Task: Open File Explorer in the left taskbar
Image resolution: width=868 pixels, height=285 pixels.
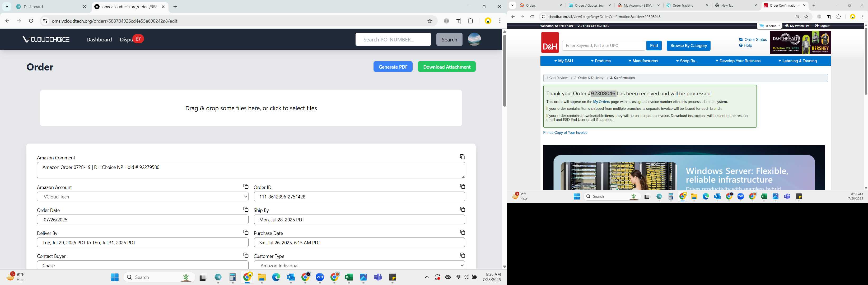Action: 262,277
